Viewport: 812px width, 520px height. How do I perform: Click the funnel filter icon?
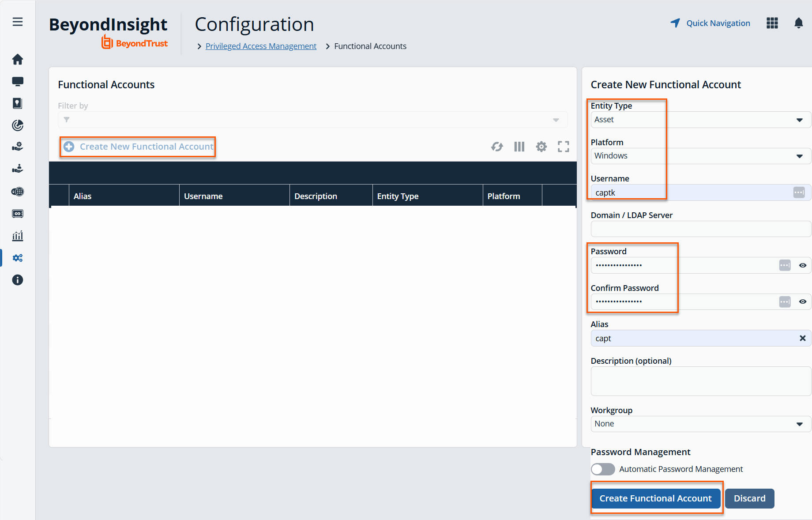(67, 120)
